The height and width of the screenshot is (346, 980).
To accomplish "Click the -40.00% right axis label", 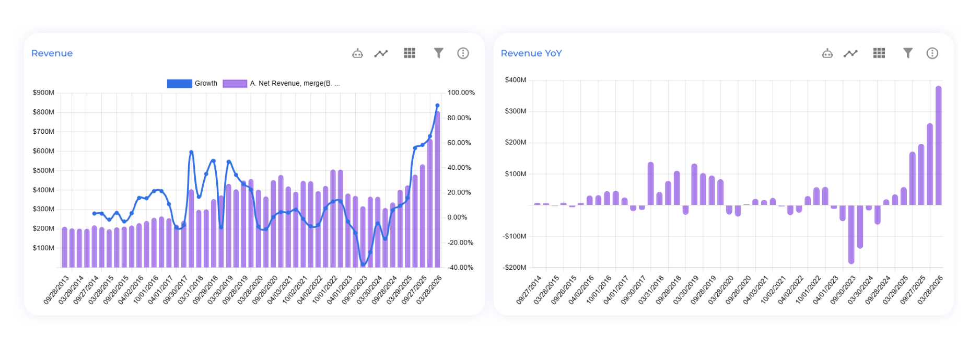I will click(460, 268).
